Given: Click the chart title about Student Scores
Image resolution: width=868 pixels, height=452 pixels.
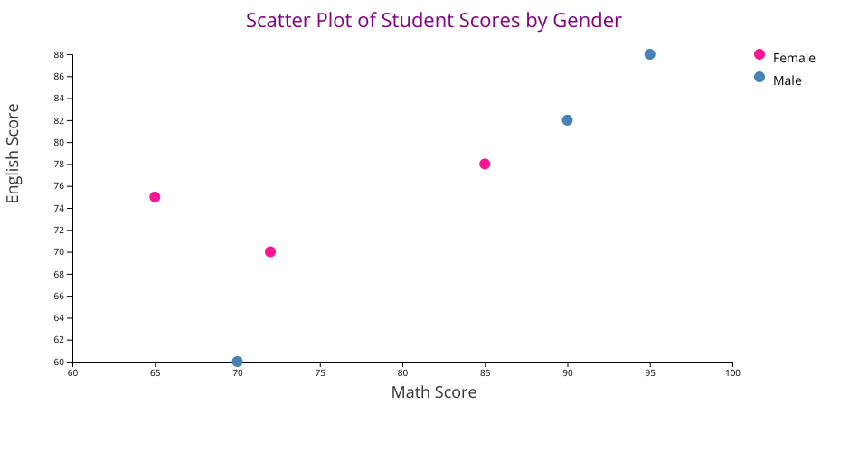Looking at the screenshot, I should click(x=434, y=20).
